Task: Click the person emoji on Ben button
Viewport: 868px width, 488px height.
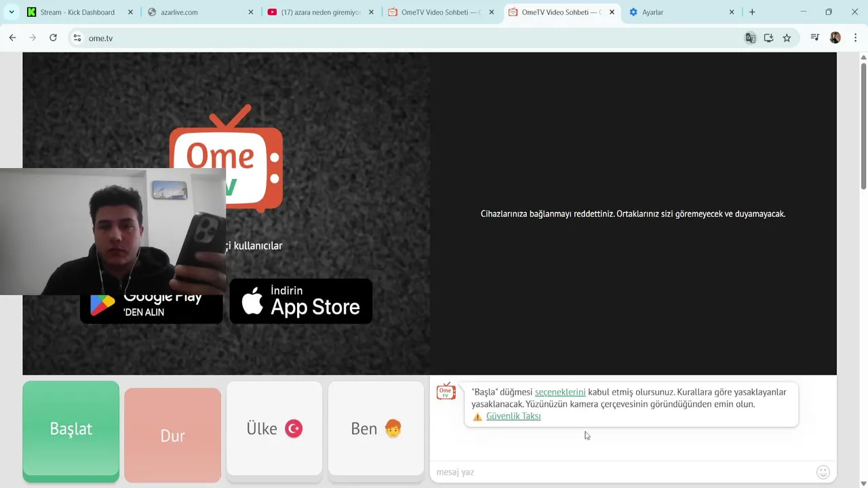Action: coord(393,428)
